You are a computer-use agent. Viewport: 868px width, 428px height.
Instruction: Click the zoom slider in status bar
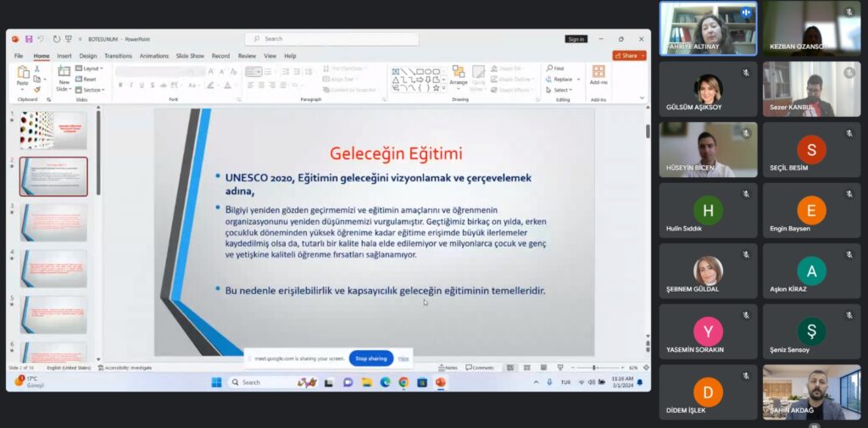pos(594,368)
